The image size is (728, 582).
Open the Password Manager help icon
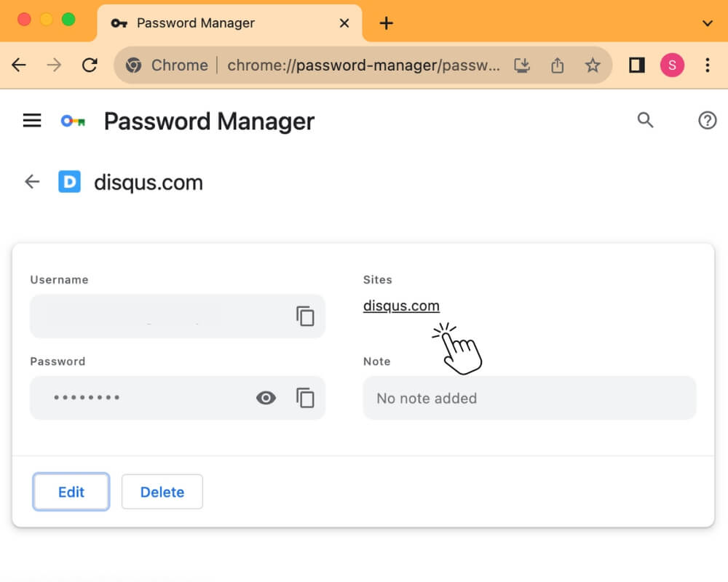click(707, 120)
